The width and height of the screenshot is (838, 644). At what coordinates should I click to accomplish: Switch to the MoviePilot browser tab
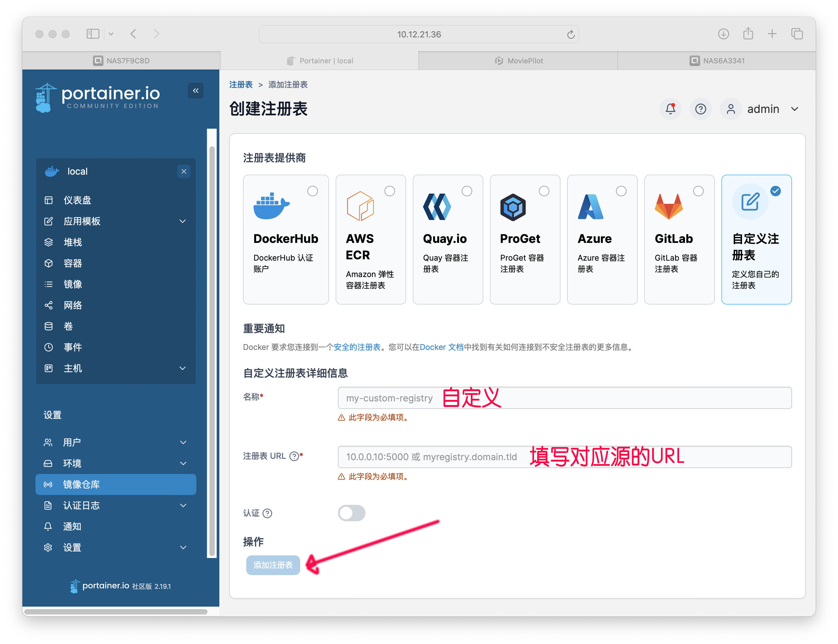(x=518, y=61)
